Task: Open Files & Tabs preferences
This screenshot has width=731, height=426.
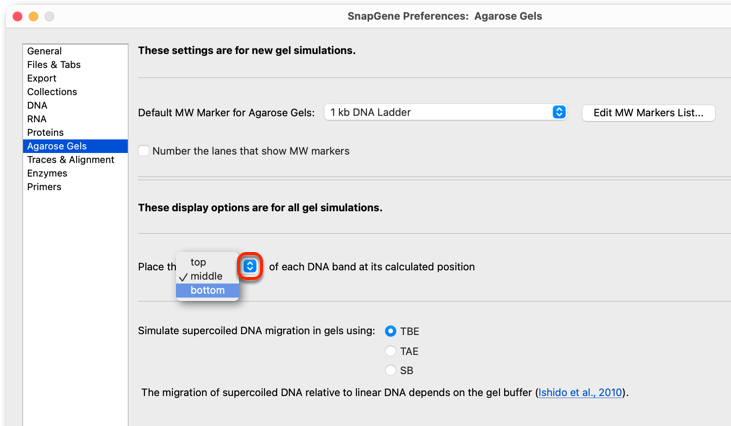Action: pyautogui.click(x=75, y=64)
